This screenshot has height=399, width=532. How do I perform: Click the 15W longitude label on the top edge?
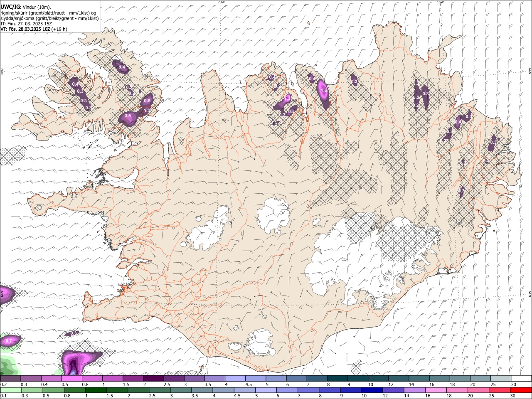[x=440, y=2]
